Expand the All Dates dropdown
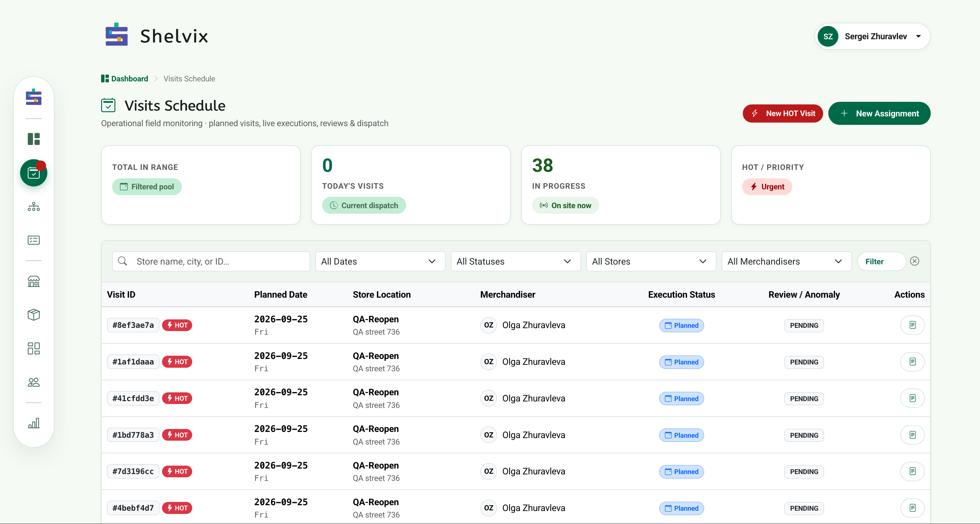The height and width of the screenshot is (524, 980). click(x=380, y=261)
